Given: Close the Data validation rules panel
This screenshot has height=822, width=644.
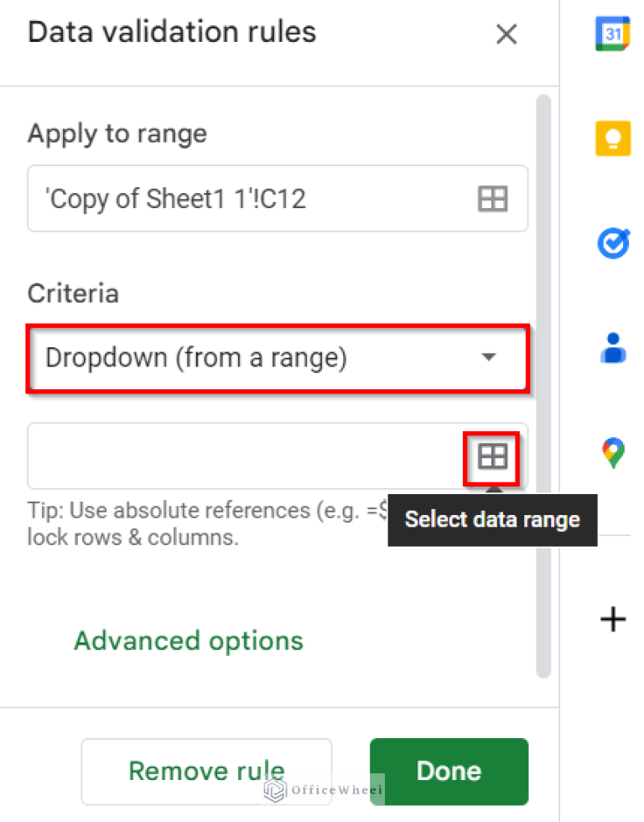Looking at the screenshot, I should 506,34.
